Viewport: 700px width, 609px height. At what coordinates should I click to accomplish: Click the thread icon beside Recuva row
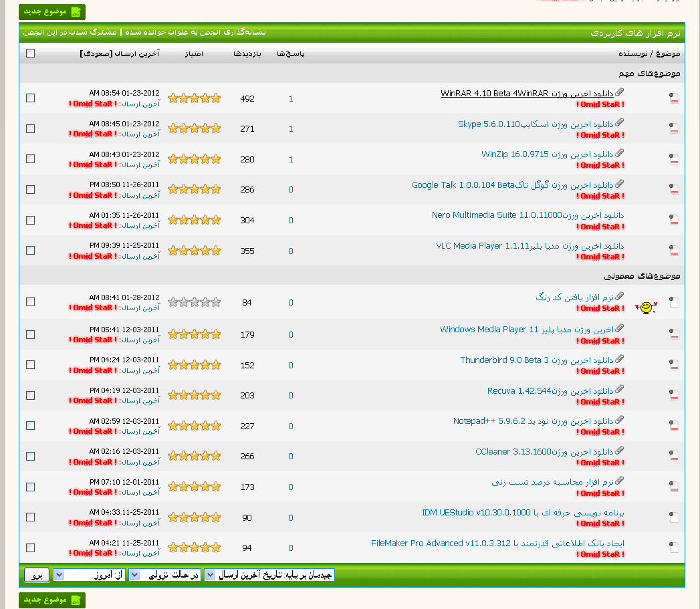(x=673, y=395)
